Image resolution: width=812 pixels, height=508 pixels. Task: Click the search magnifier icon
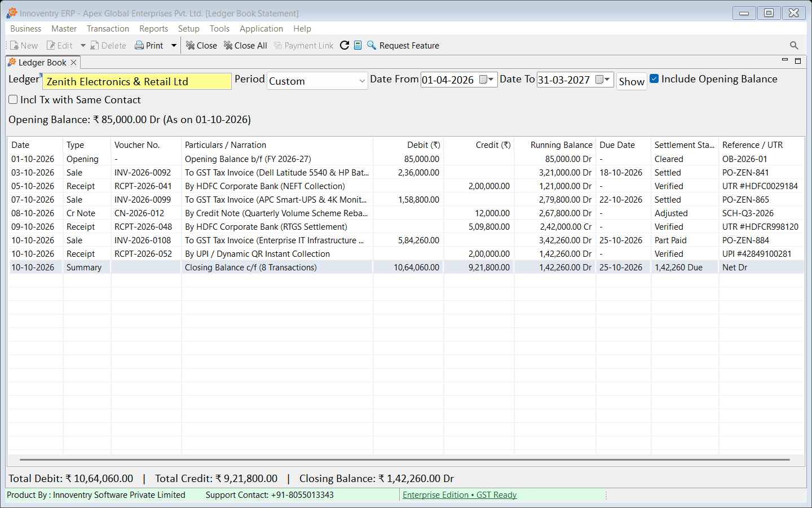coord(794,45)
